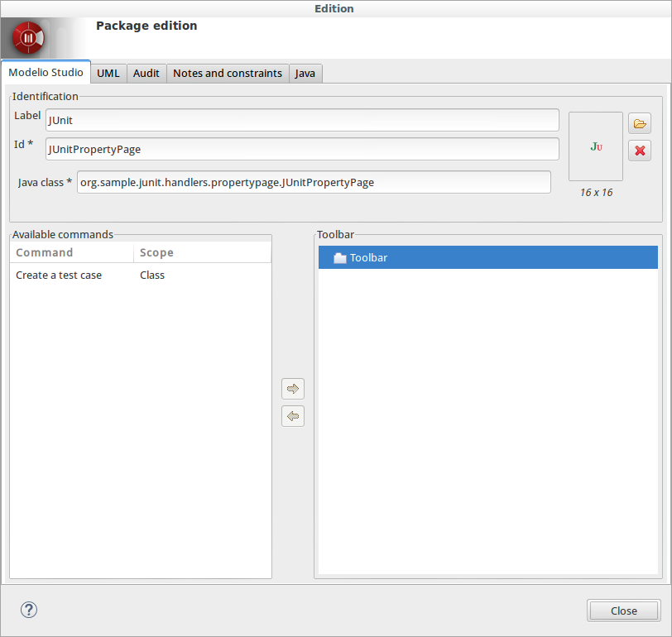672x637 pixels.
Task: Click the left arrow to remove command
Action: point(293,416)
